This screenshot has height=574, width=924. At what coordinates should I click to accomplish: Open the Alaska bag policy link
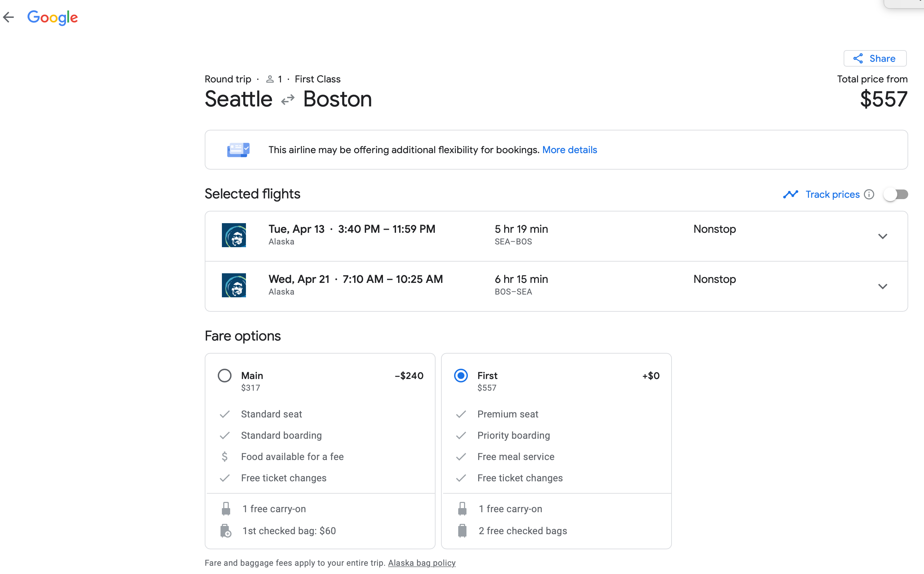coord(421,563)
